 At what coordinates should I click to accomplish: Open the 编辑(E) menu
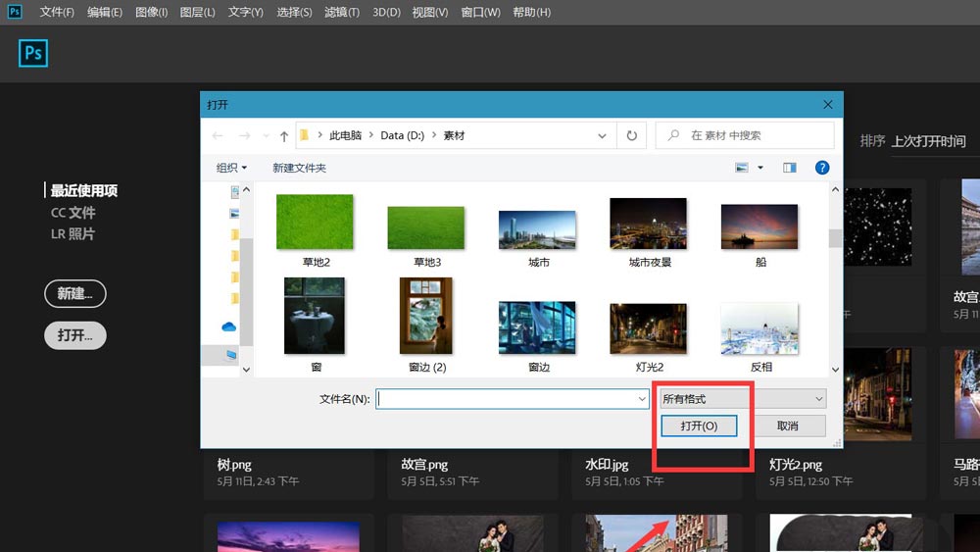tap(105, 12)
